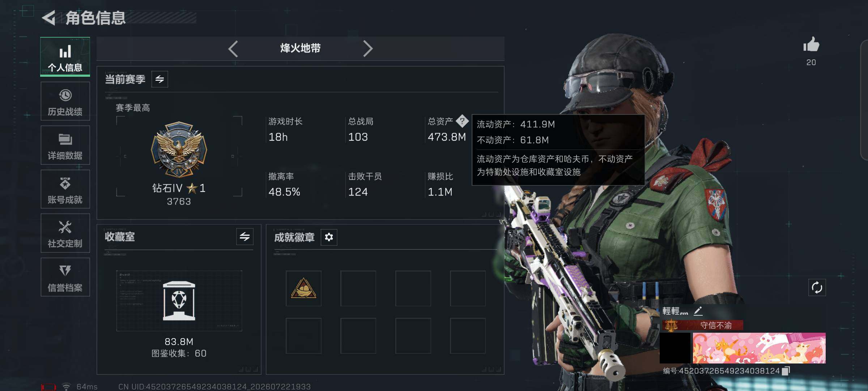The width and height of the screenshot is (868, 391).
Task: Toggle the 当前赛季 season switch button
Action: click(x=159, y=79)
